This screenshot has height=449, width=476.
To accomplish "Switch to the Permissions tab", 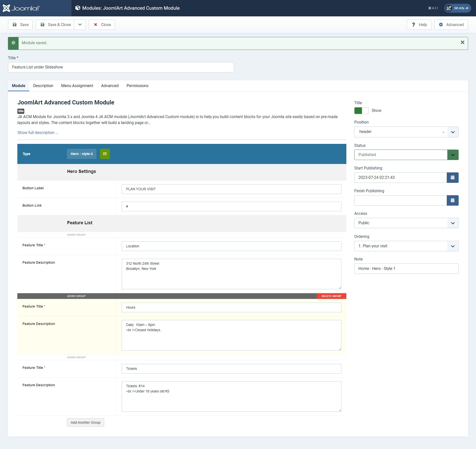I will pos(137,86).
